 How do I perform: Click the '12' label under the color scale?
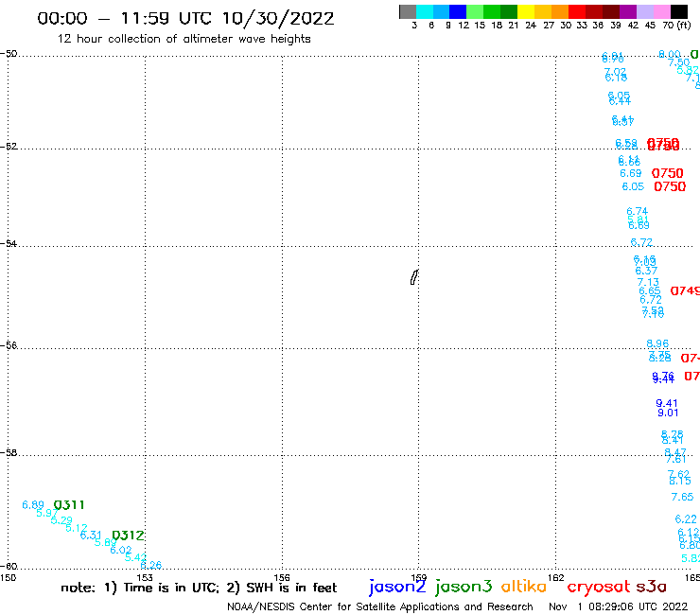[x=464, y=26]
